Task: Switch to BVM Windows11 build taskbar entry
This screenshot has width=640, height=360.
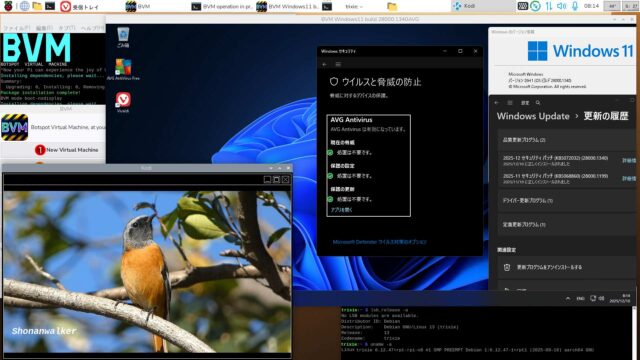Action: point(288,7)
